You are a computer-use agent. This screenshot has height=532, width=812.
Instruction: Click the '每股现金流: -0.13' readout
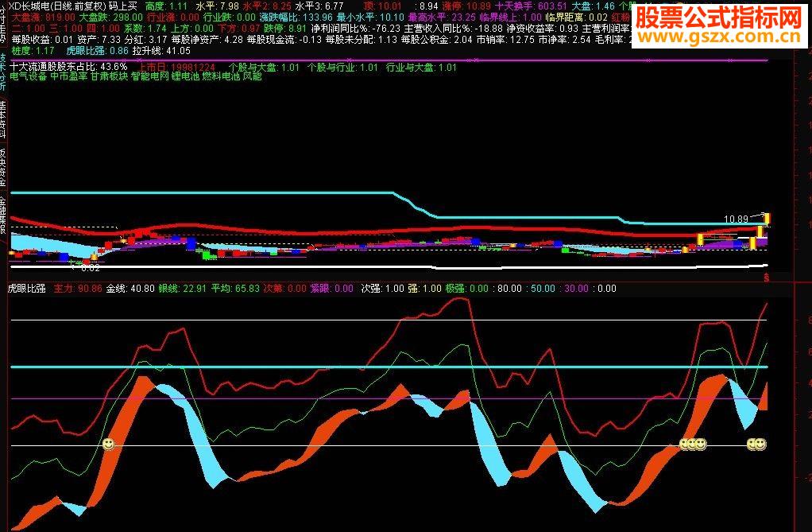(284, 40)
